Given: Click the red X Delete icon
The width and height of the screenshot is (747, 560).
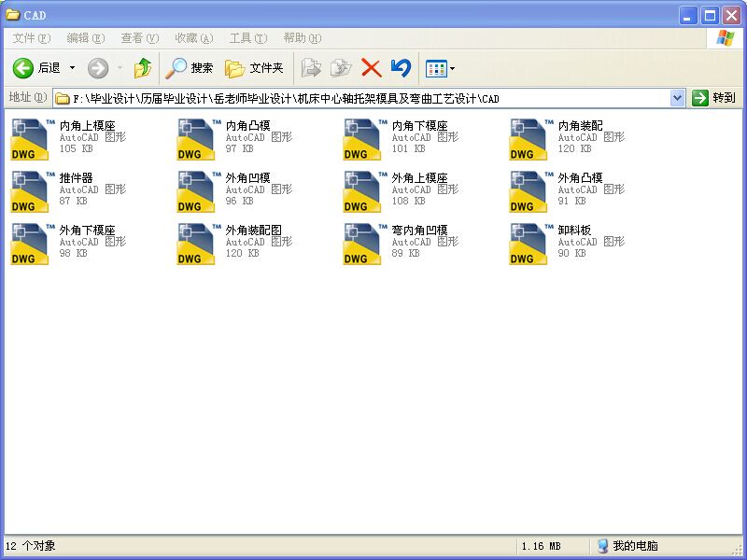Looking at the screenshot, I should pyautogui.click(x=371, y=68).
